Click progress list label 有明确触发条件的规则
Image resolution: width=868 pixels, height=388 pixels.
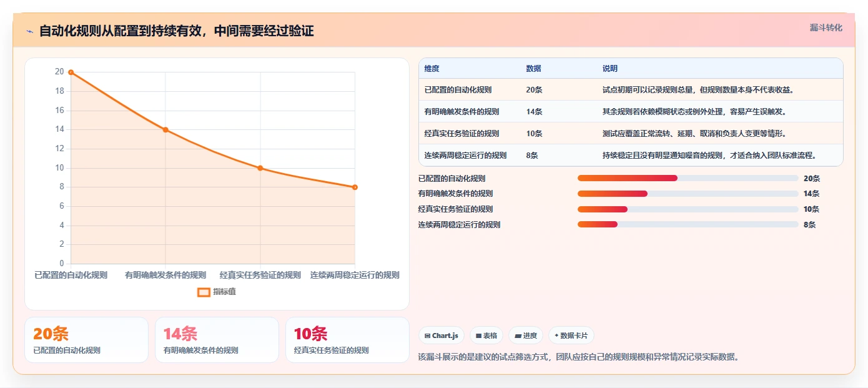pos(455,194)
